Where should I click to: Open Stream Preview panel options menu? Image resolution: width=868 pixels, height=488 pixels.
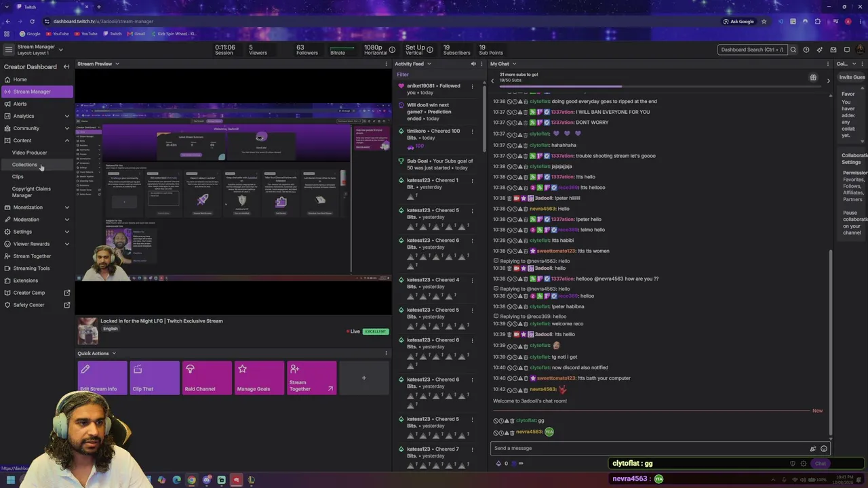[387, 64]
